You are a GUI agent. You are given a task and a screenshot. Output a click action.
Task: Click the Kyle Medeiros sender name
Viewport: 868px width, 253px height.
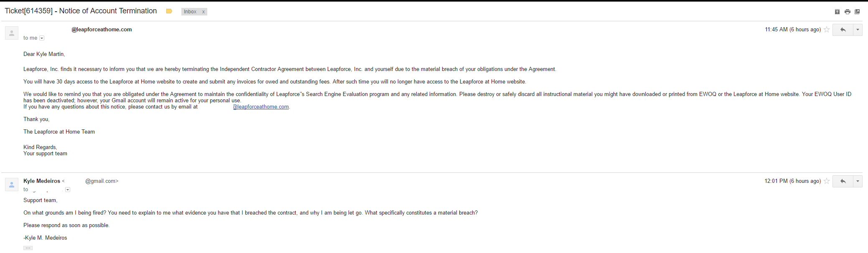(42, 181)
